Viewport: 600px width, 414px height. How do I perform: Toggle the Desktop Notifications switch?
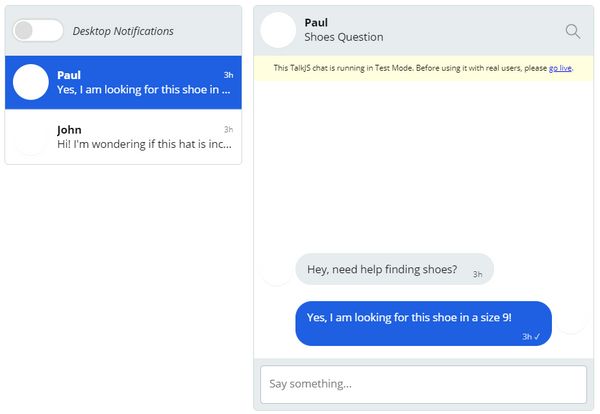click(38, 30)
